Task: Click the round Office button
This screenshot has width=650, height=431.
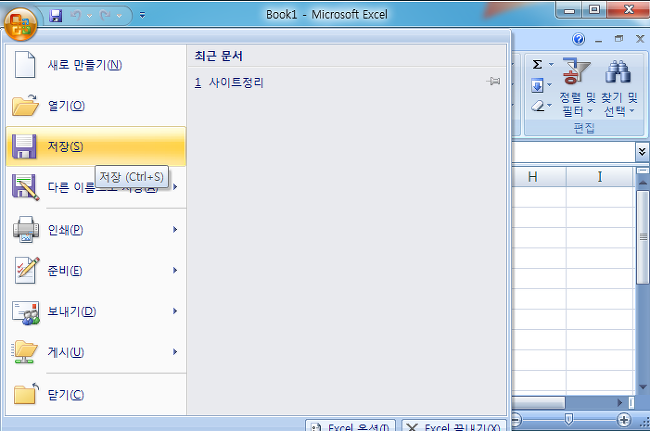Action: click(x=21, y=24)
